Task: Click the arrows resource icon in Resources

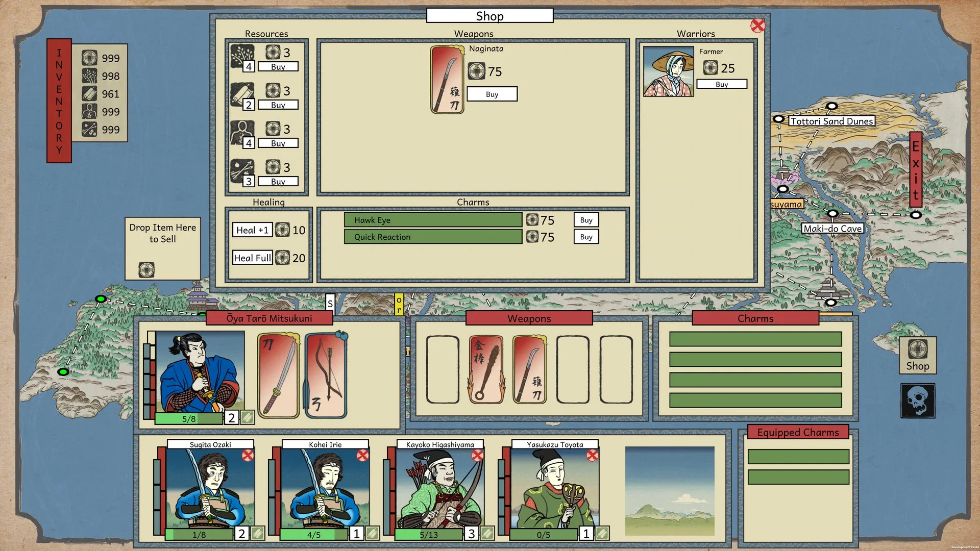Action: (242, 168)
